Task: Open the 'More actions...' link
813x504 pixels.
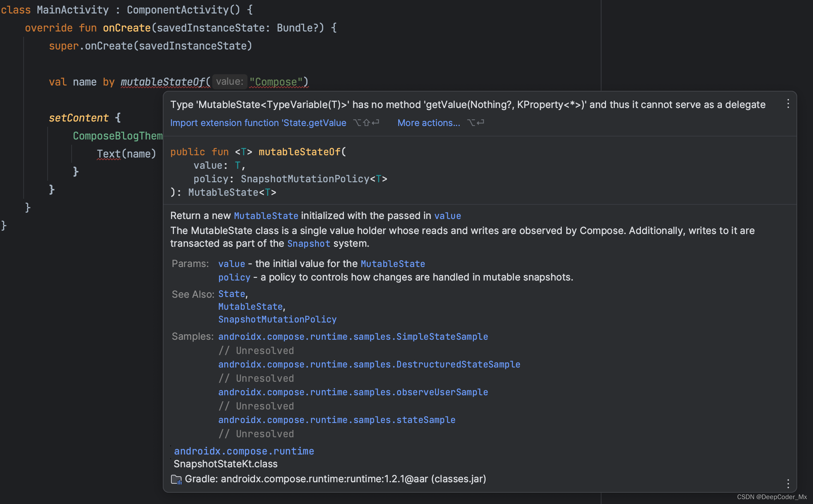Action: [428, 123]
